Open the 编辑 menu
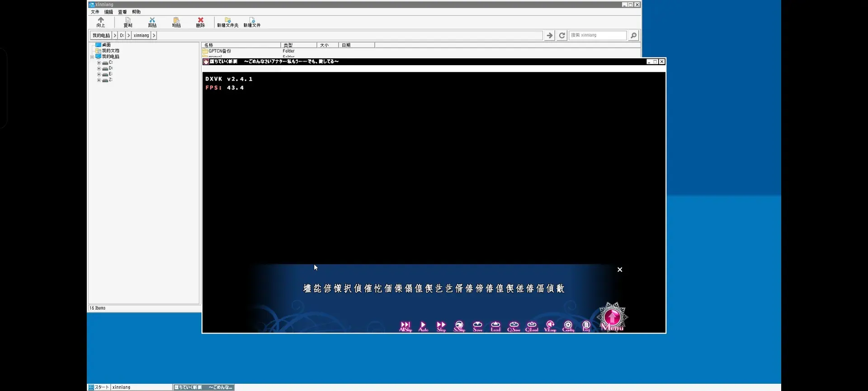868x391 pixels. 108,12
